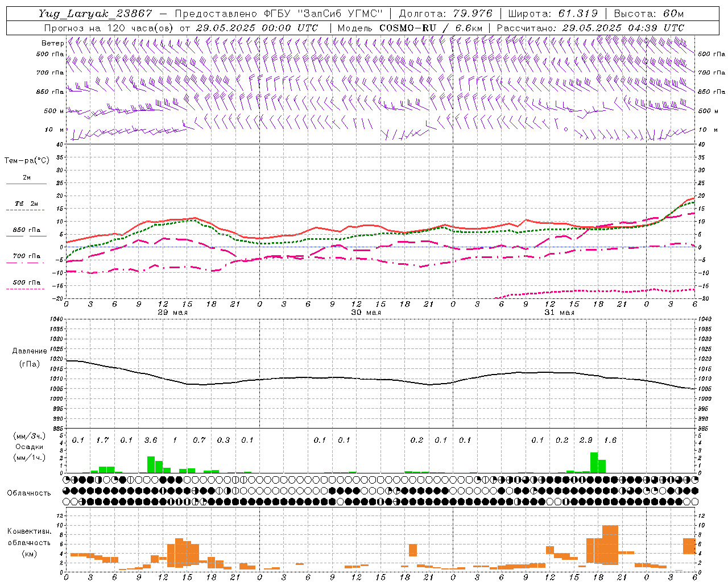This screenshot has height=582, width=728.
Task: Click the 1.7 precipitation value
Action: pyautogui.click(x=102, y=440)
